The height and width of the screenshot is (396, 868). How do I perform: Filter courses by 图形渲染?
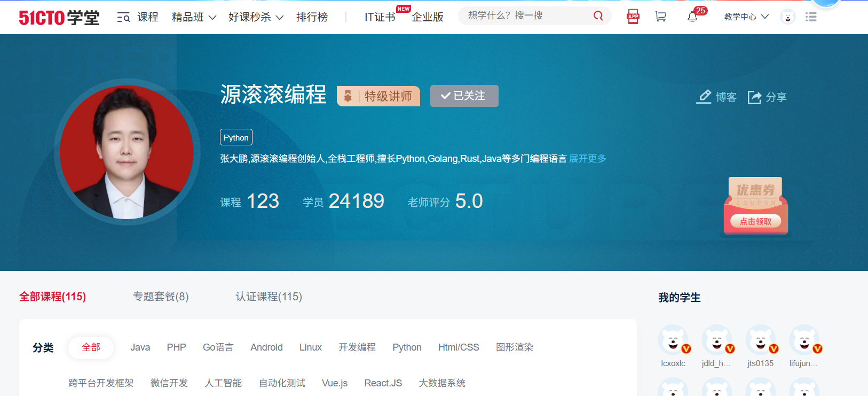(515, 347)
